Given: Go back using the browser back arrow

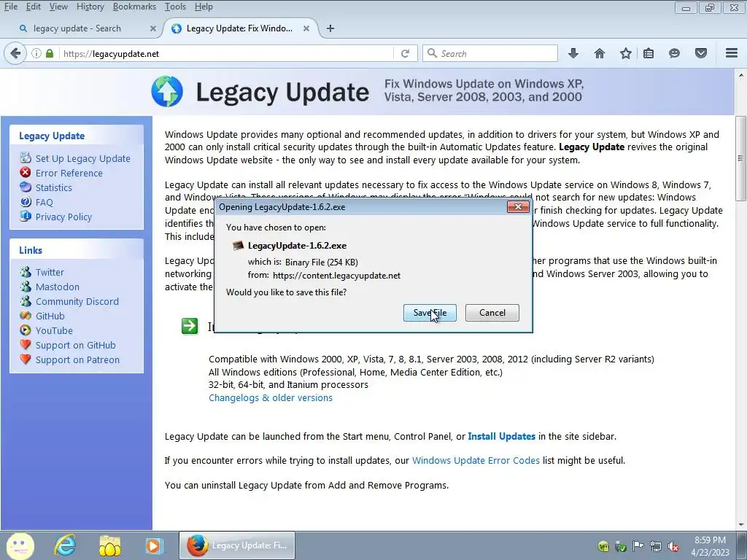Looking at the screenshot, I should pyautogui.click(x=15, y=53).
